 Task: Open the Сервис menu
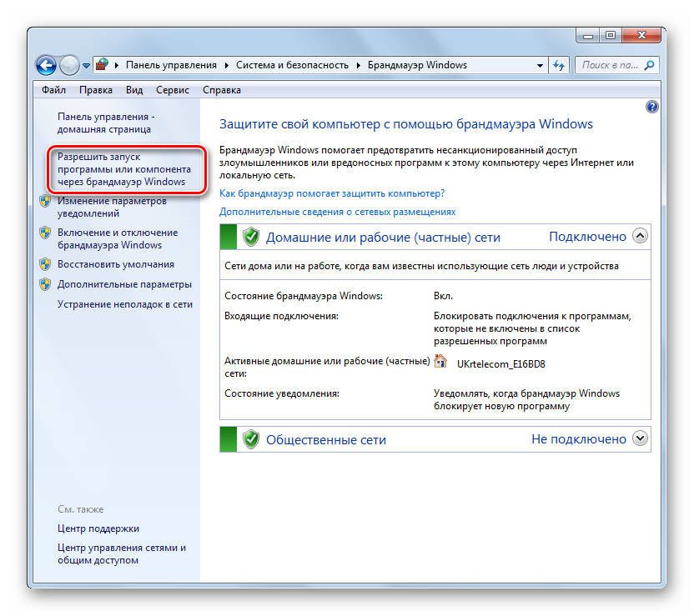click(x=172, y=90)
